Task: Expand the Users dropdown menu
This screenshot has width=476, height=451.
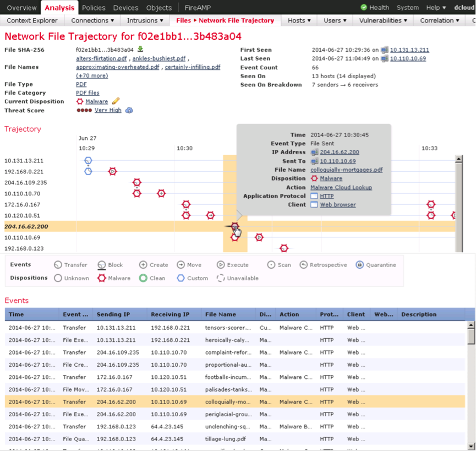Action: tap(335, 20)
